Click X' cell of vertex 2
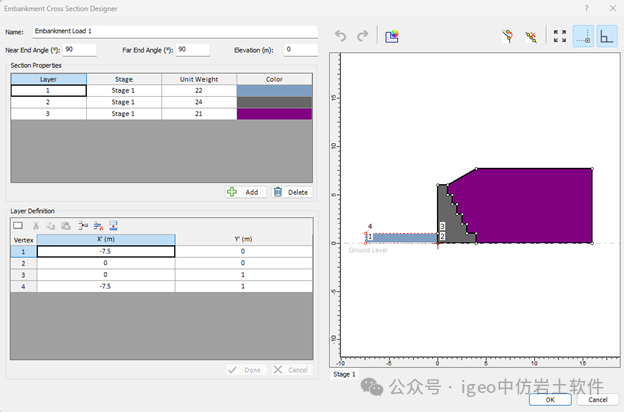Screen dimensions: 624x412 (x=106, y=263)
